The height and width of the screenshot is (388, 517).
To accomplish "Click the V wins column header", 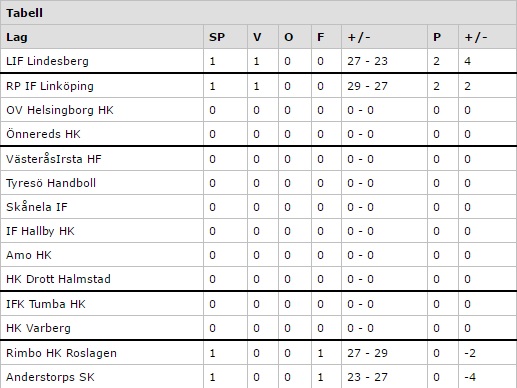I will (257, 37).
